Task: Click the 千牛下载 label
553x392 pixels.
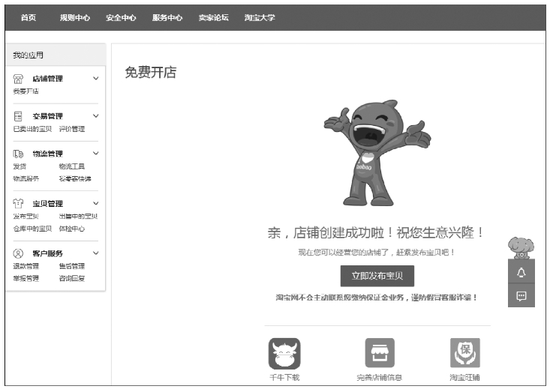Action: click(x=284, y=378)
